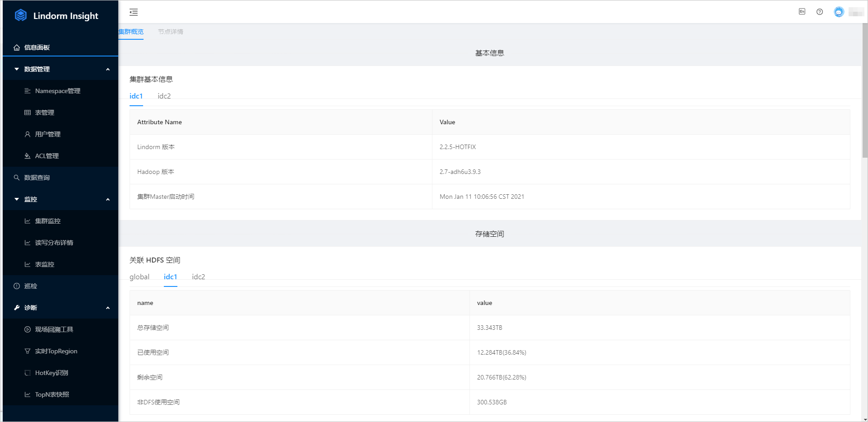Click the home icon beside 信息面板
This screenshot has height=422, width=868.
click(x=17, y=47)
